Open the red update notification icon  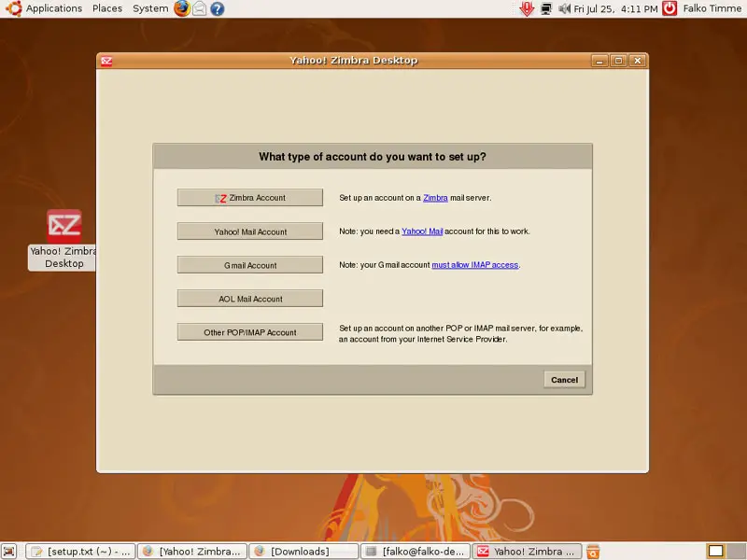point(527,8)
